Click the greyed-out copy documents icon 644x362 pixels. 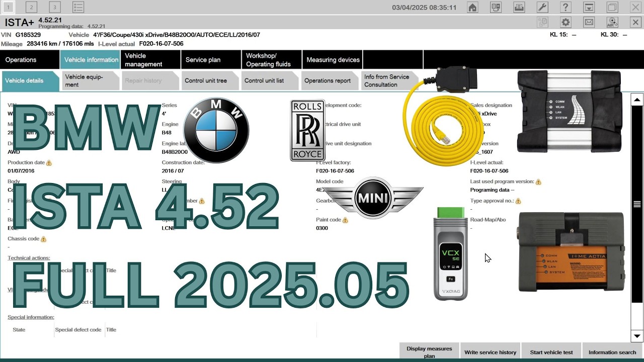click(542, 22)
